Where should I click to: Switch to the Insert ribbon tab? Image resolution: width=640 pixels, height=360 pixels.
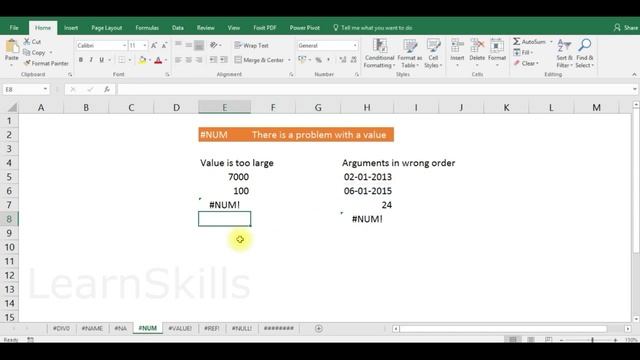coord(71,28)
